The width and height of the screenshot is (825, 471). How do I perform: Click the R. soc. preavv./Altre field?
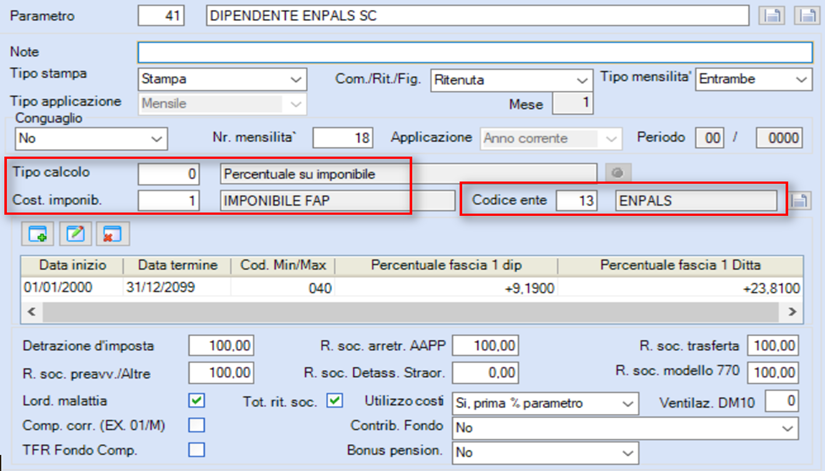click(221, 373)
